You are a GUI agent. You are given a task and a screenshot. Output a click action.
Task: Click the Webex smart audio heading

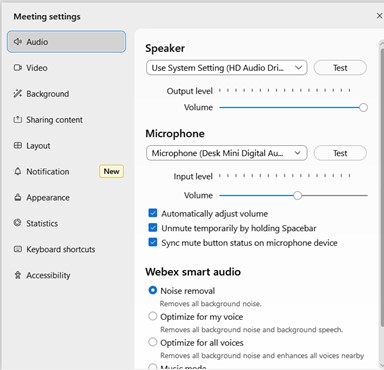[193, 272]
